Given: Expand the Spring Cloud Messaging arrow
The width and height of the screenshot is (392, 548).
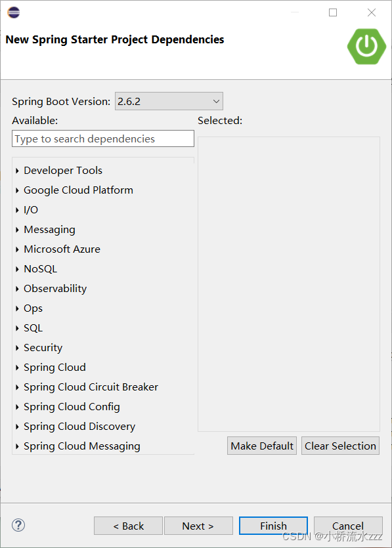Looking at the screenshot, I should (x=17, y=446).
